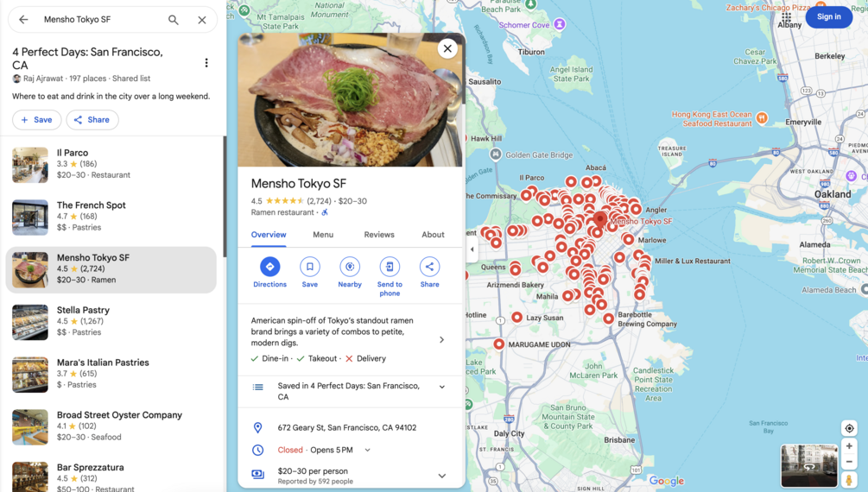Click the Sign in button
The height and width of the screenshot is (492, 868).
[x=828, y=17]
